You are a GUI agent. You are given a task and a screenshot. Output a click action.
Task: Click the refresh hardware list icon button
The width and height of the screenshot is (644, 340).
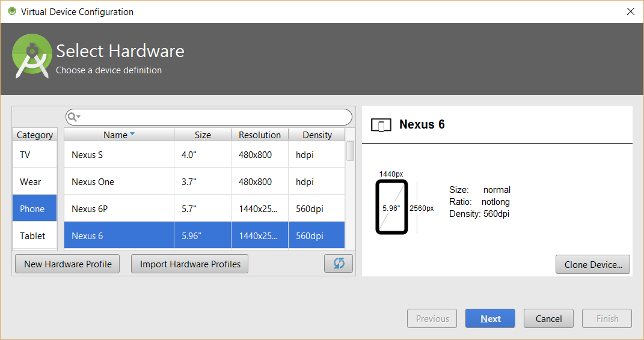point(339,263)
